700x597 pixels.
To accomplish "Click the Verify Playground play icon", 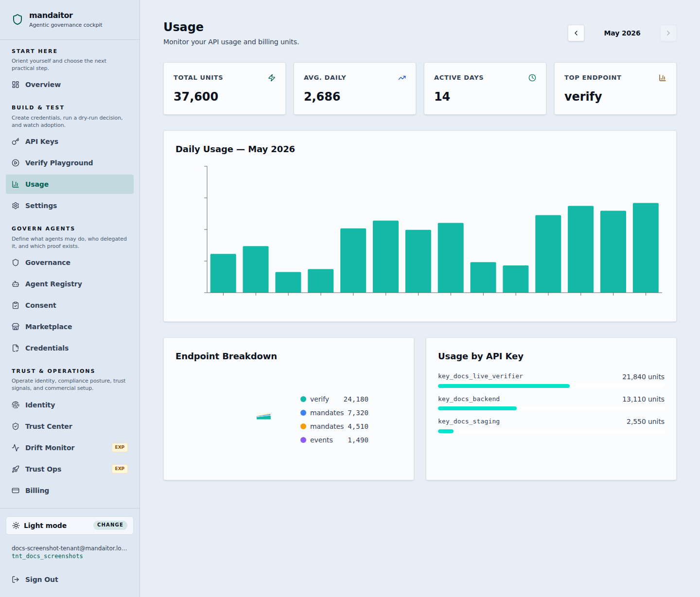I will coord(16,163).
